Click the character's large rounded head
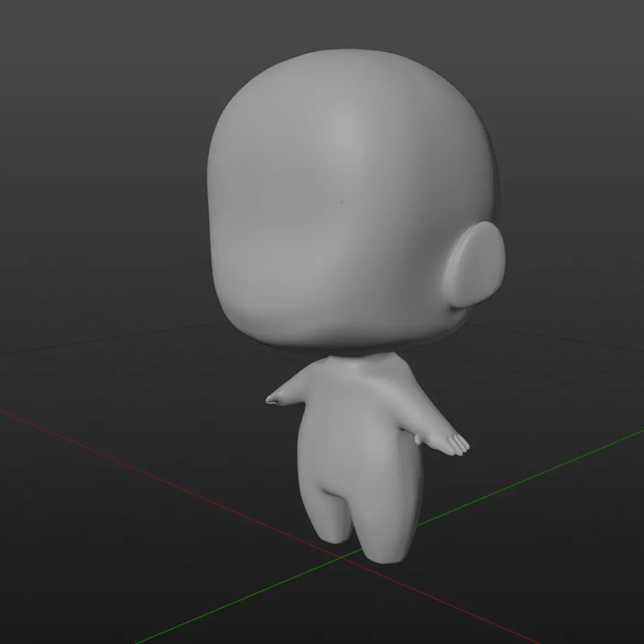 coord(353,202)
